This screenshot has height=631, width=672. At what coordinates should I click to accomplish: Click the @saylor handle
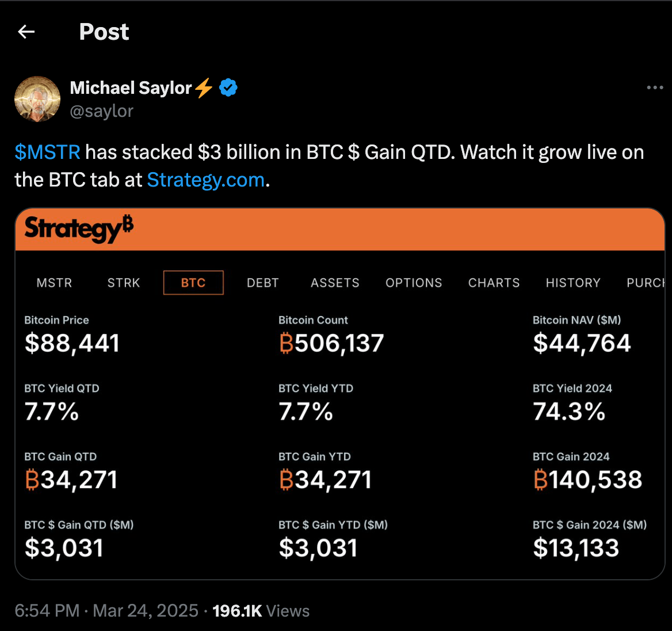click(x=102, y=111)
